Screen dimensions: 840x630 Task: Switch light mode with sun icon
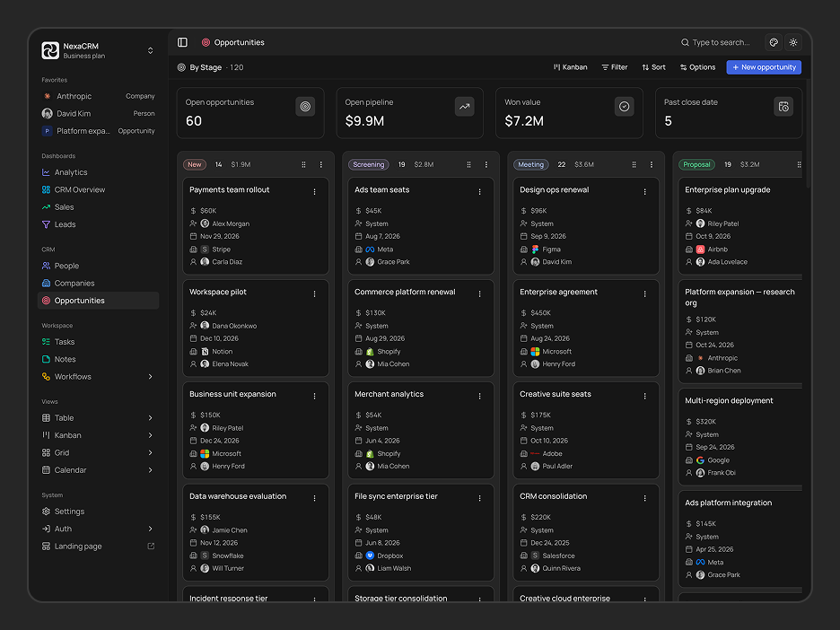[793, 42]
